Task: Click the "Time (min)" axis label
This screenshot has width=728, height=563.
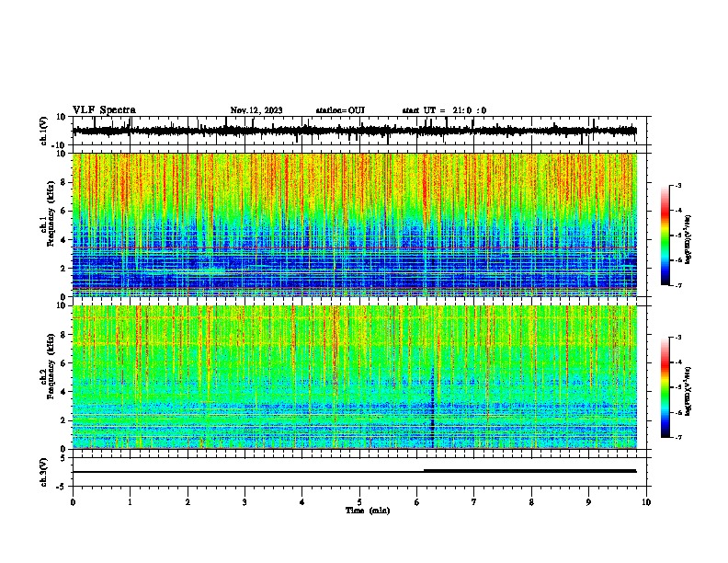Action: (368, 511)
